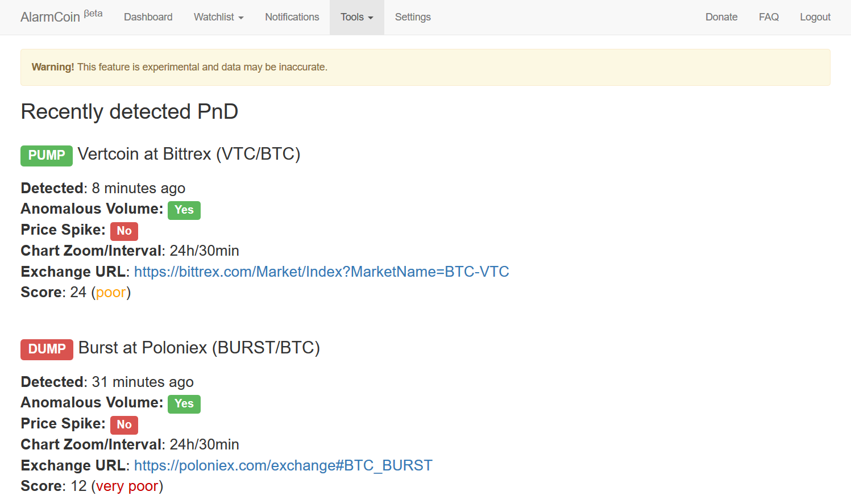Click Burst's Price Spike No badge
This screenshot has width=851, height=504.
(124, 424)
